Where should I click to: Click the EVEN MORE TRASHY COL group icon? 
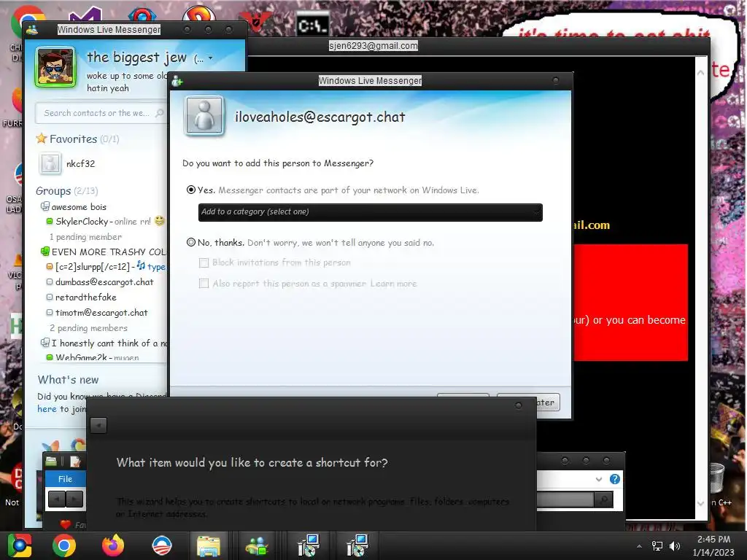44,252
